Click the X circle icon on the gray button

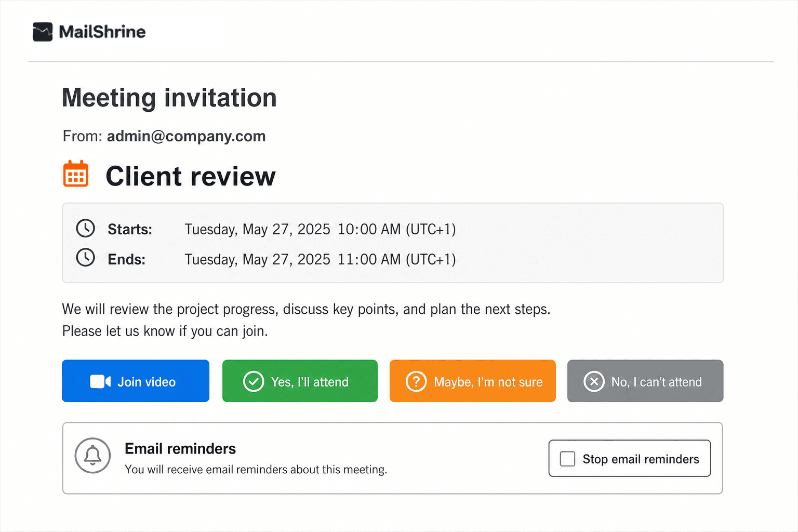[x=594, y=381]
